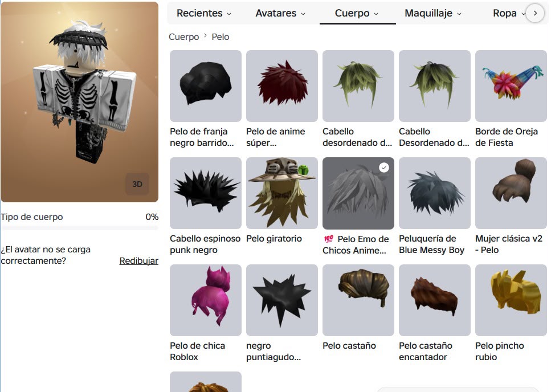Click the Cabello espinoso punk negro label
The height and width of the screenshot is (392, 551).
tap(205, 244)
